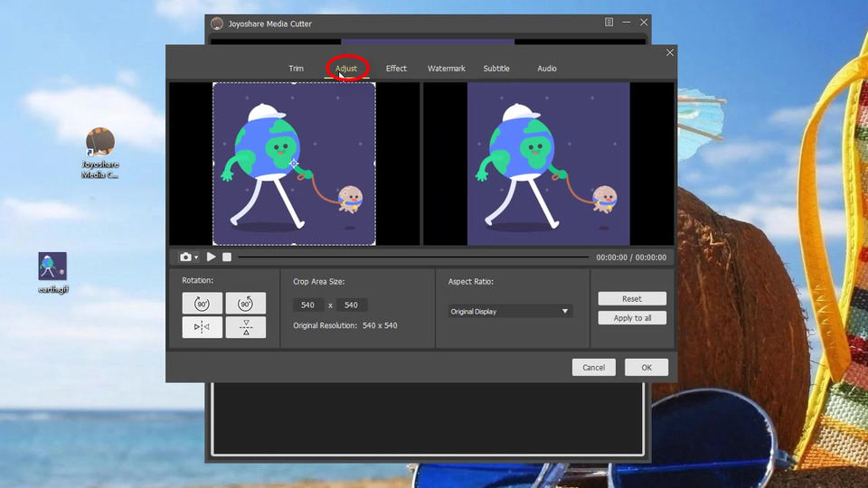This screenshot has height=488, width=868.
Task: Close the editing dialog window
Action: (x=670, y=52)
